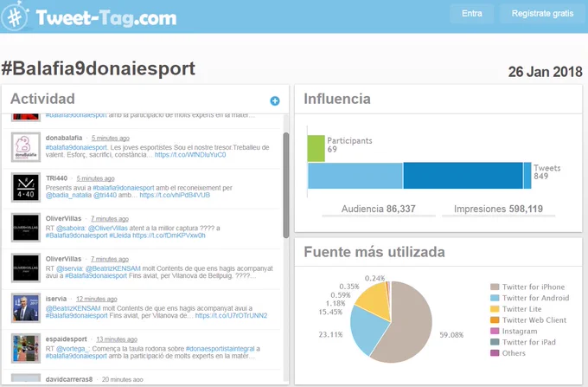The image size is (588, 387).
Task: Click the Others legend swatch
Action: click(495, 353)
